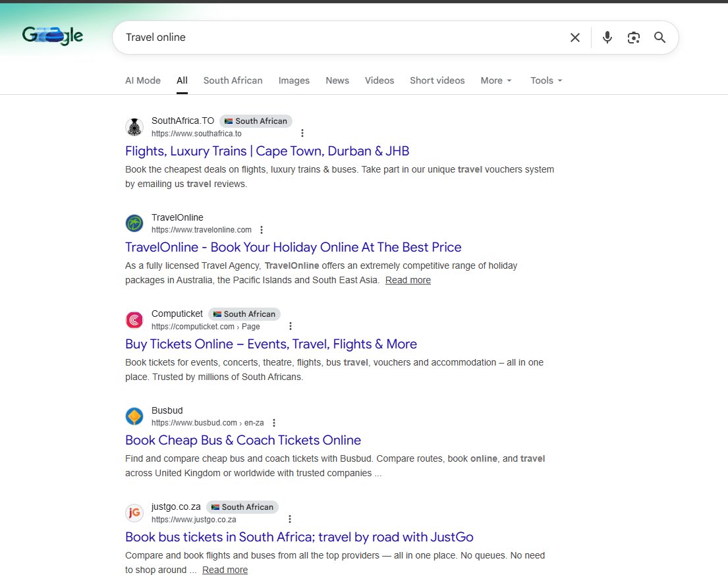
Task: Select the All results tab
Action: tap(182, 80)
